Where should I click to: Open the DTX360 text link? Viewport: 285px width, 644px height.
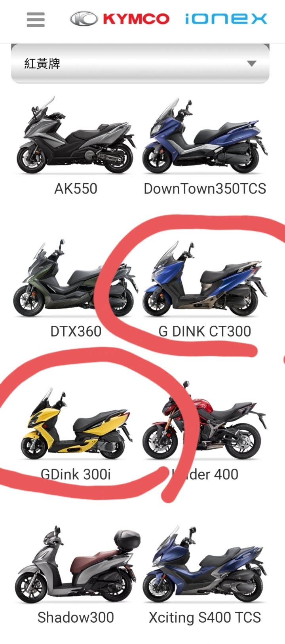[76, 331]
